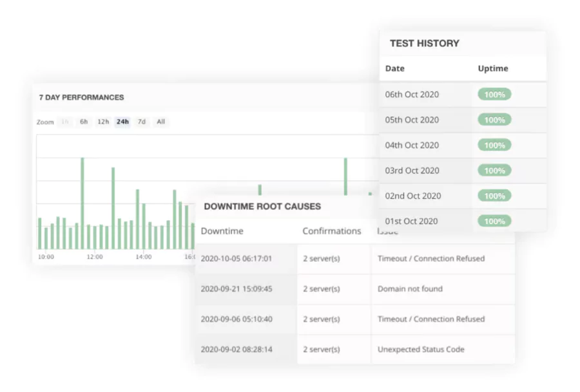
Task: Click the Confirmations column header
Action: (x=331, y=230)
